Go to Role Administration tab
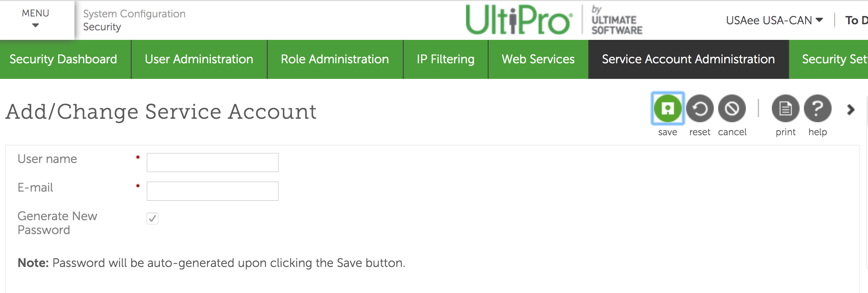Image resolution: width=868 pixels, height=293 pixels. [335, 59]
